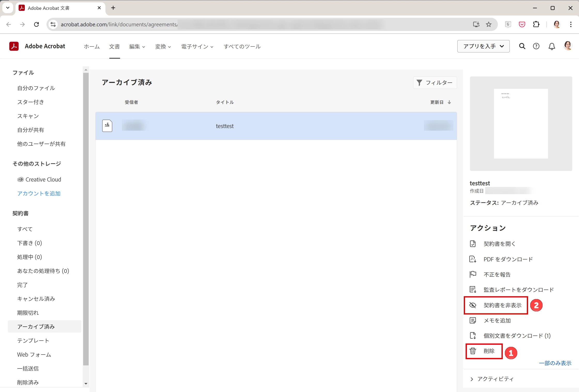The width and height of the screenshot is (579, 392).
Task: Hide agreement via 契約書を非表示 eye icon
Action: (473, 305)
